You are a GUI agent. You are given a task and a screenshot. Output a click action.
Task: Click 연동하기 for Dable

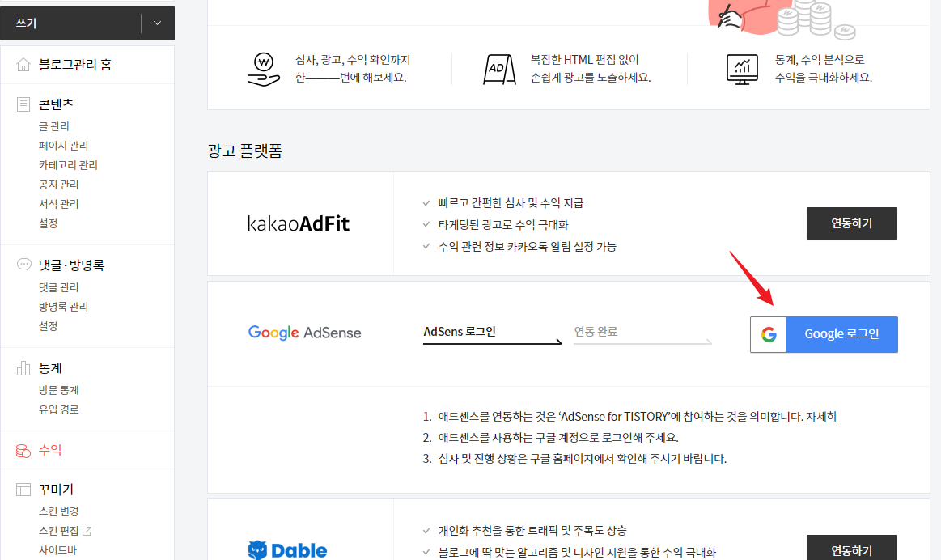851,548
